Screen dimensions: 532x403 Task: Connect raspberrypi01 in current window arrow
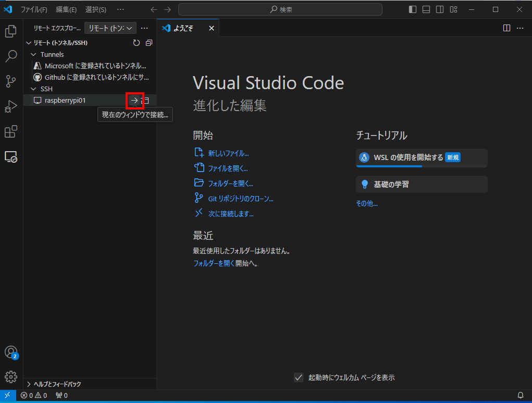pyautogui.click(x=134, y=100)
